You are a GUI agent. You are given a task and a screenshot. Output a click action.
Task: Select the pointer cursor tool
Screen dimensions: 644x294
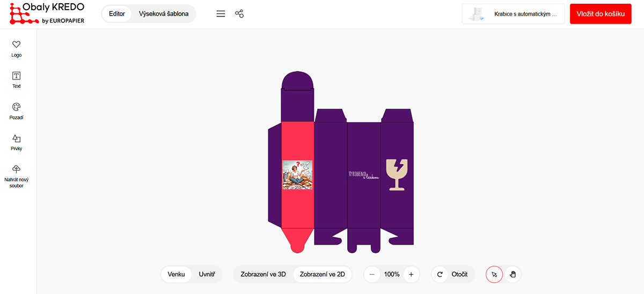494,274
